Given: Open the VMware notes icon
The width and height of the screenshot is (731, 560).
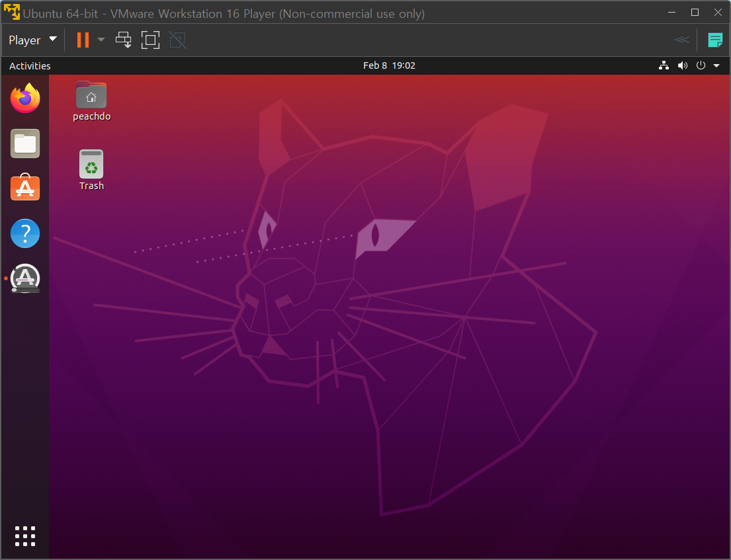Looking at the screenshot, I should coord(715,40).
